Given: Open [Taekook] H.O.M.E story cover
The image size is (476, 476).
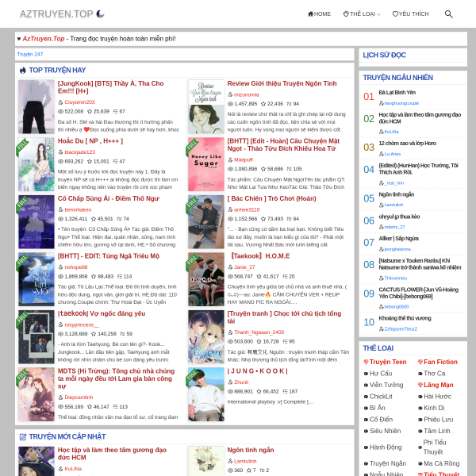Looking at the screenshot, I should point(205,279).
